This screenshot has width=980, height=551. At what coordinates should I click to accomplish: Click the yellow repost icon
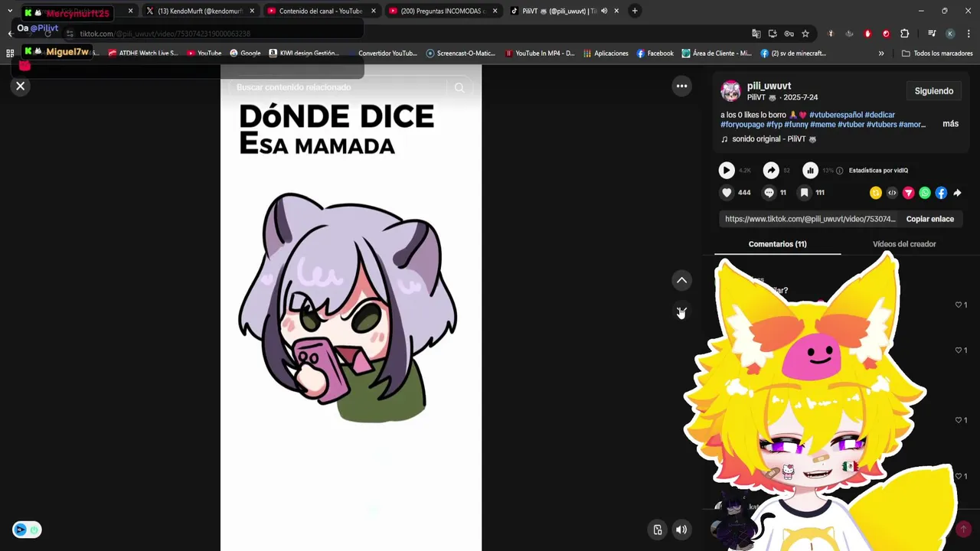pos(876,193)
